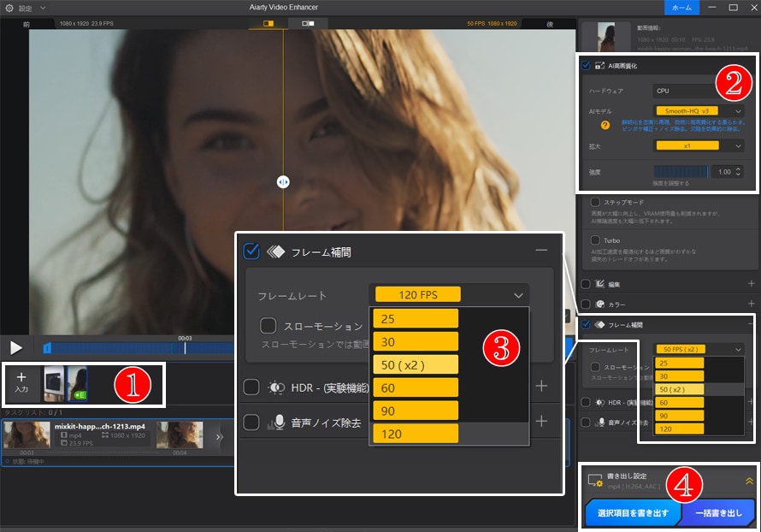The image size is (761, 532).
Task: Collapse the export settings double chevron
Action: coord(749,482)
